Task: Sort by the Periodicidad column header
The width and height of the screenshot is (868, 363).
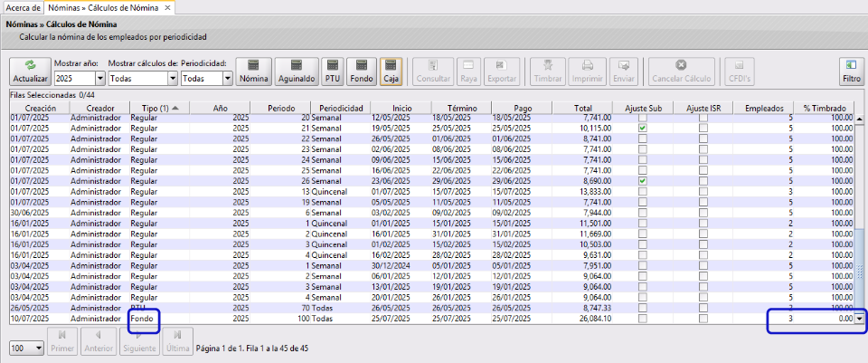Action: [x=341, y=108]
